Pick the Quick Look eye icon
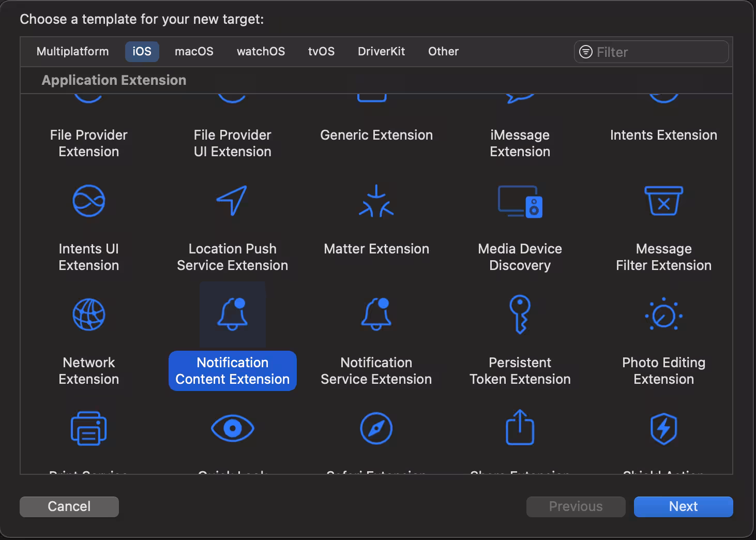 (232, 428)
